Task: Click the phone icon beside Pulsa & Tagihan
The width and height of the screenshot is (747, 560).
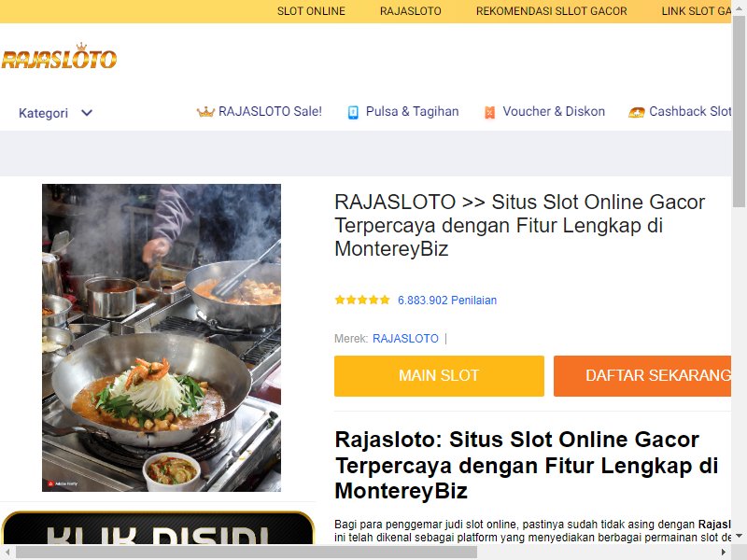Action: tap(353, 112)
